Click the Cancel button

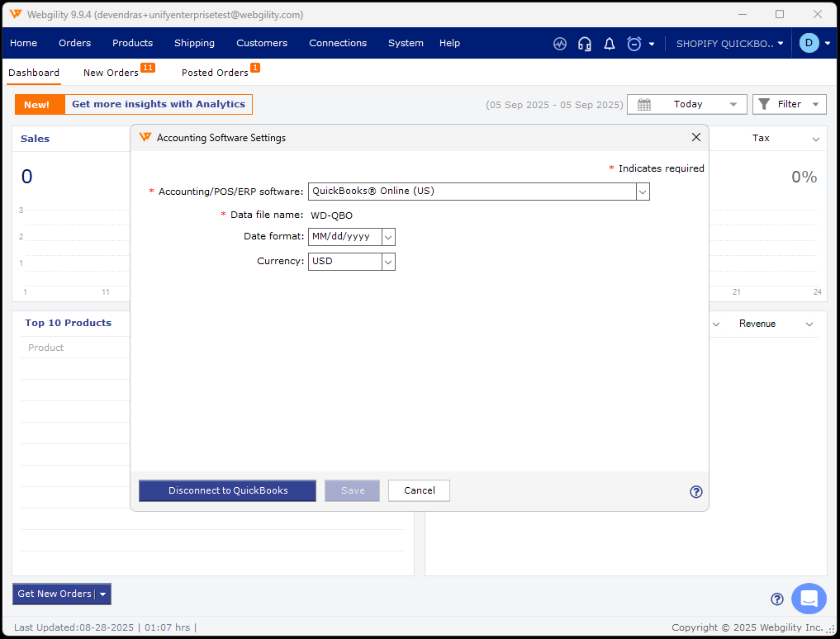click(419, 490)
